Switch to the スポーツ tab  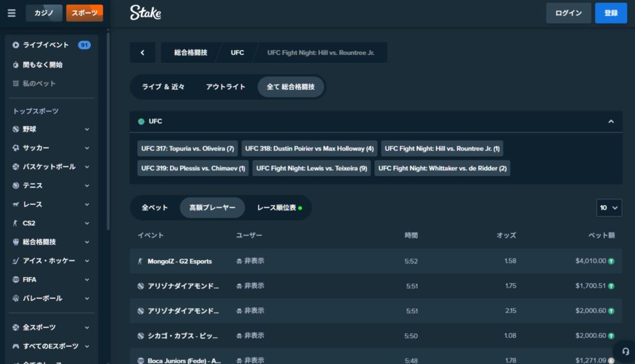[84, 13]
